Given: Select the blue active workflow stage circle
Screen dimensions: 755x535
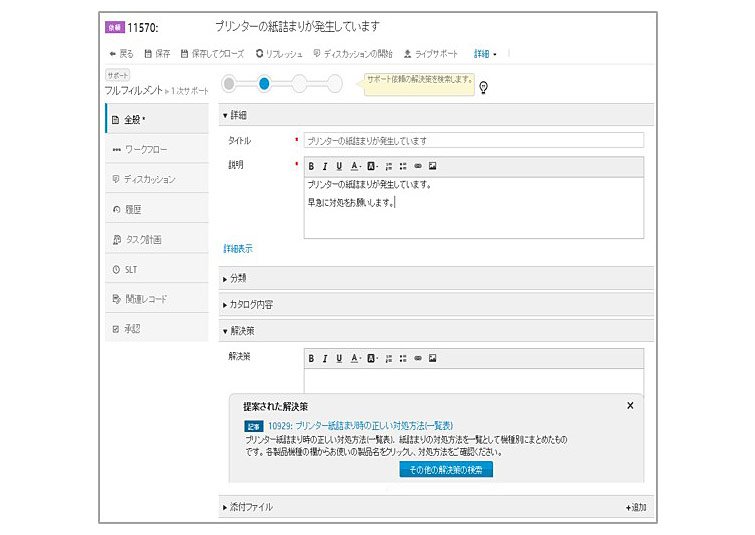Looking at the screenshot, I should pyautogui.click(x=264, y=84).
